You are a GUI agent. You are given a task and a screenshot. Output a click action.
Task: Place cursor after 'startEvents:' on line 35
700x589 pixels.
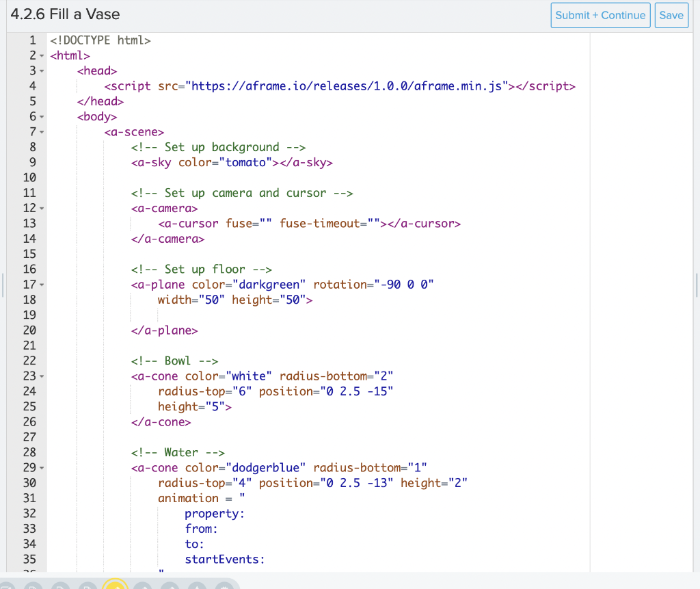tap(266, 560)
